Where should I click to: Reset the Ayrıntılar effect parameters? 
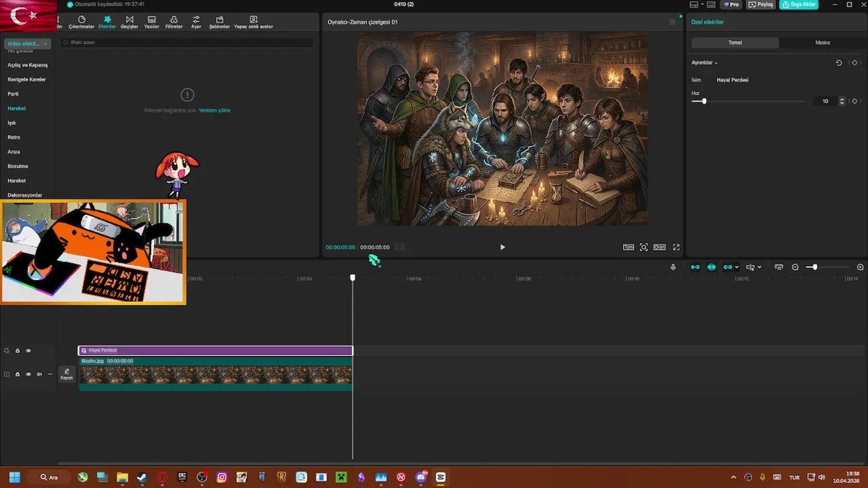839,63
